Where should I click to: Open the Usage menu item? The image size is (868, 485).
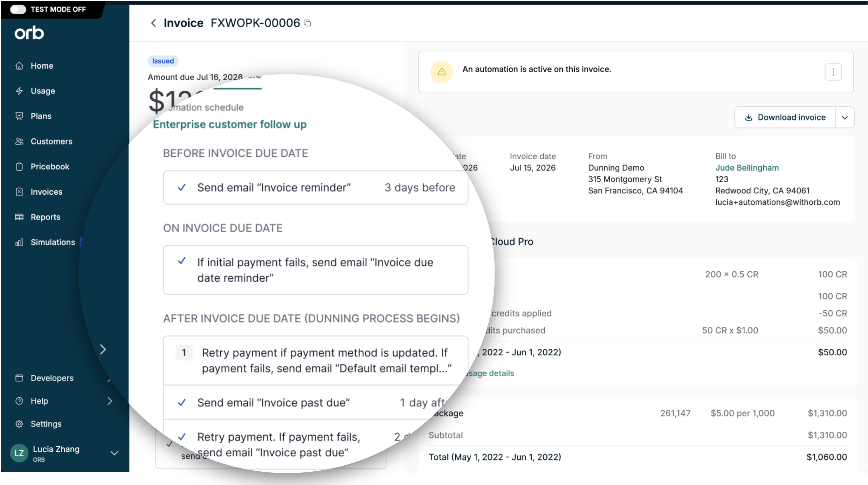click(x=43, y=91)
